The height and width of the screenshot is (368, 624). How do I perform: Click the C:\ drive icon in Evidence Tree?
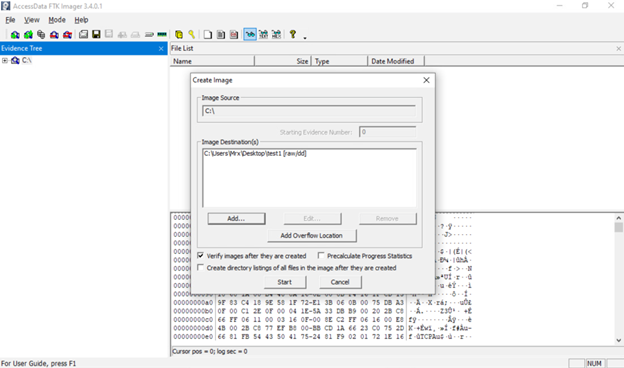tap(15, 60)
